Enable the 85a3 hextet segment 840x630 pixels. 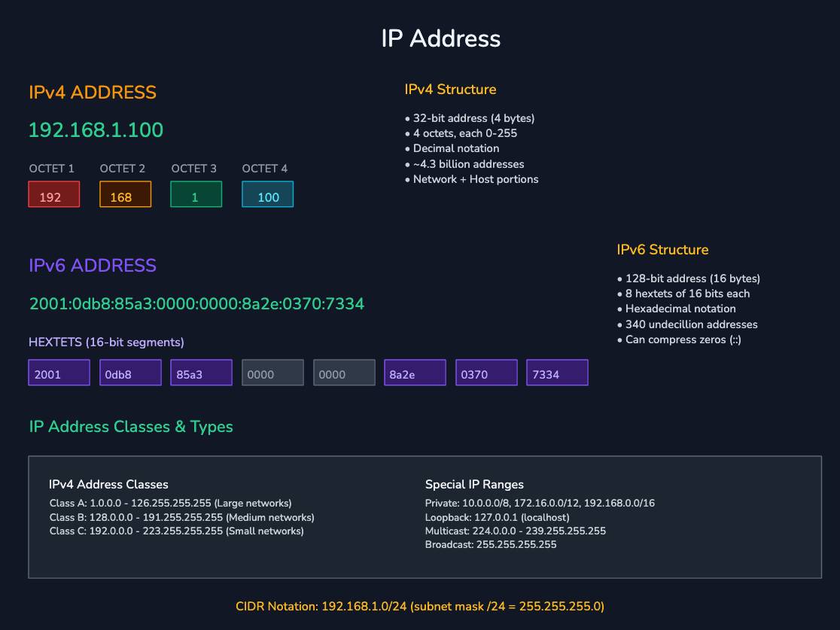click(201, 372)
